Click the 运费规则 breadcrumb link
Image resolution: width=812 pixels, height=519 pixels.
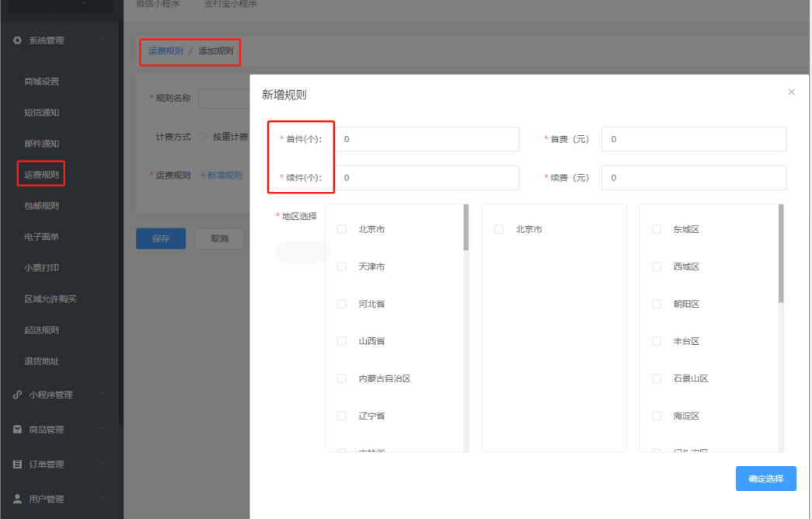click(166, 51)
